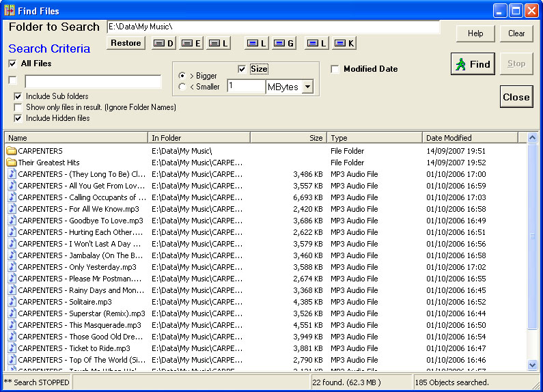The width and height of the screenshot is (543, 392).
Task: Click MP3 icon for This Masquerade.mp3
Action: pyautogui.click(x=12, y=325)
